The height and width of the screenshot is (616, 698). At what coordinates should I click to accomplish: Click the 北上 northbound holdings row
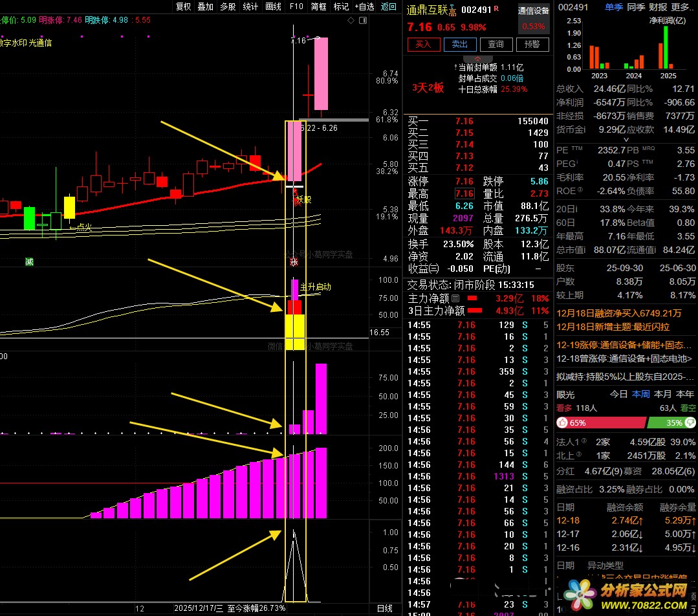tap(626, 456)
